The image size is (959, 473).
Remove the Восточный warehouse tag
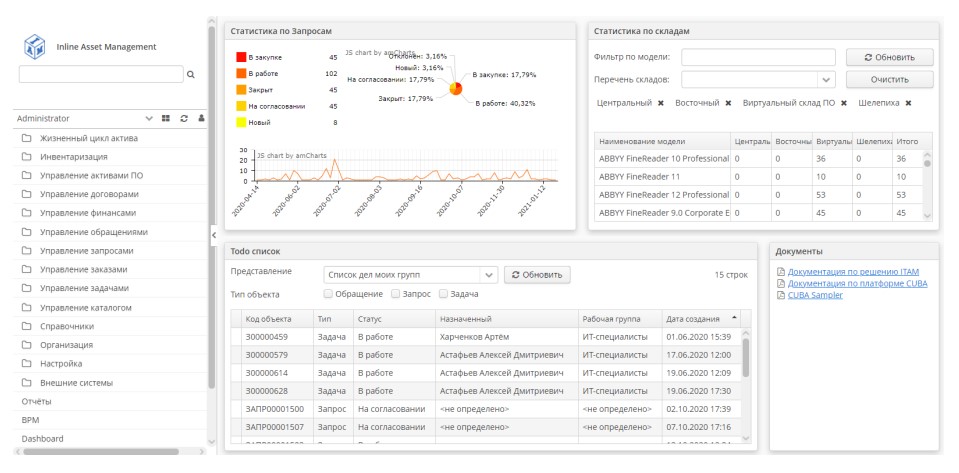pyautogui.click(x=728, y=103)
